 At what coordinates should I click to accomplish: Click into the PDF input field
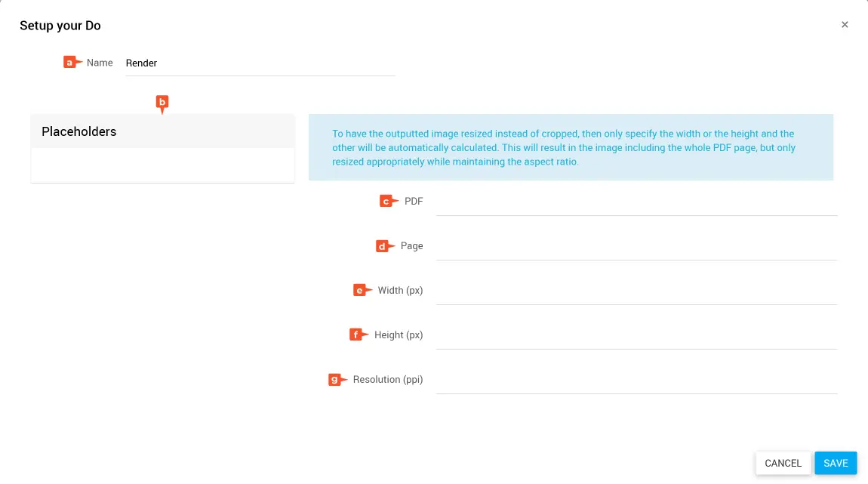click(636, 202)
